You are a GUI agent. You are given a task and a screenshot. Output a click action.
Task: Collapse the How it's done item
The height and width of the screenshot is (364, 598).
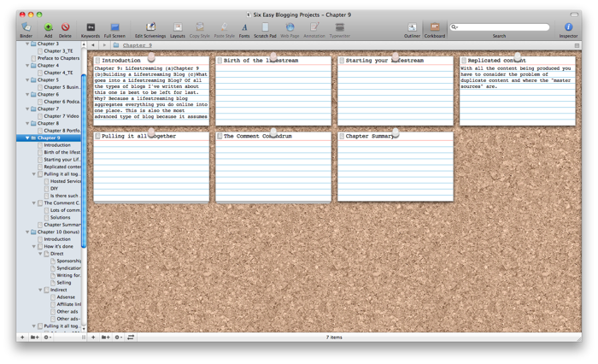pos(33,246)
